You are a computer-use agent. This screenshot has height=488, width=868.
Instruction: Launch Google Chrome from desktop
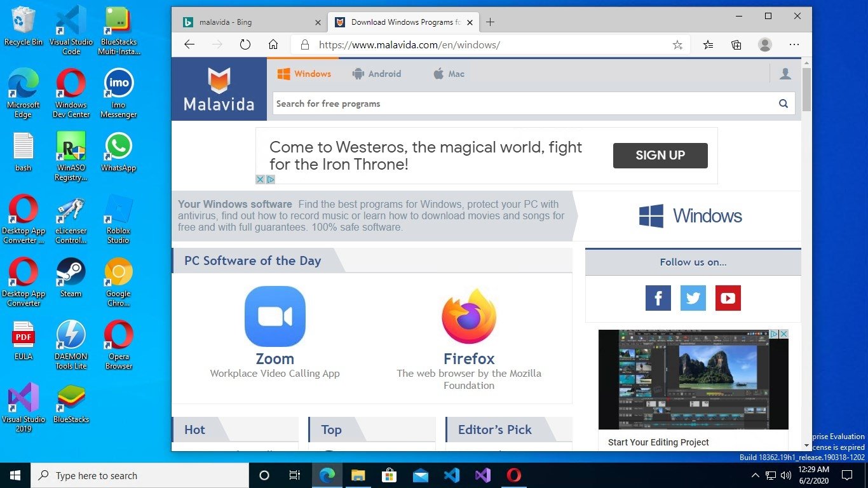(x=118, y=282)
